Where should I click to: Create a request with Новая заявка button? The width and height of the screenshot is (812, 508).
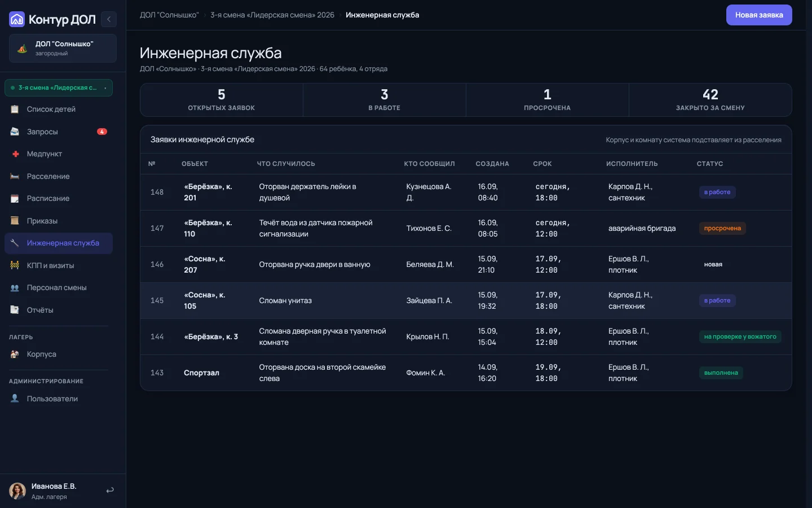[x=759, y=15]
